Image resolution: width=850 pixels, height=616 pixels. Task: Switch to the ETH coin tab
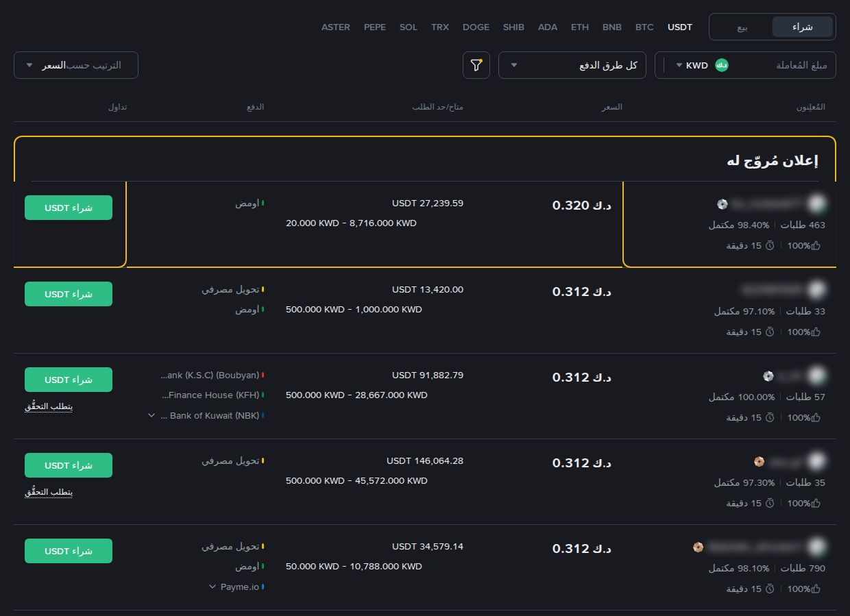pyautogui.click(x=580, y=27)
